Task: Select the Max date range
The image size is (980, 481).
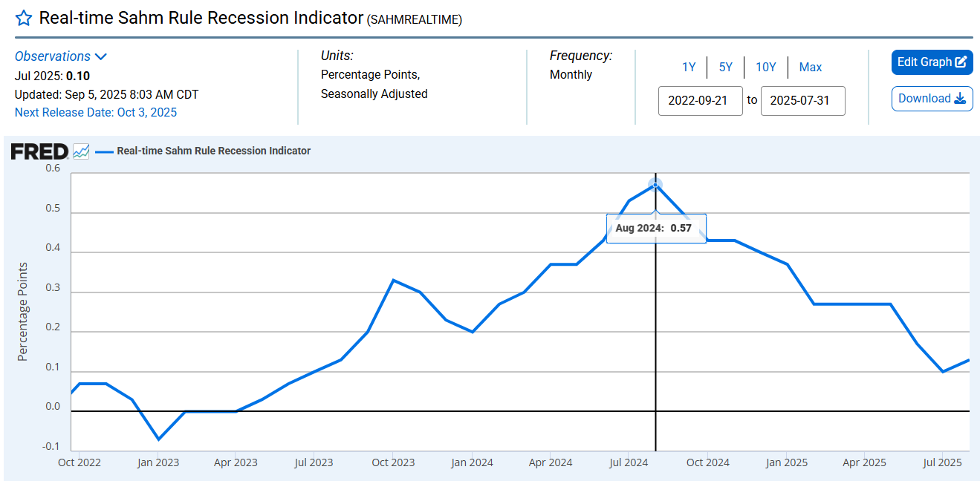Action: coord(811,68)
